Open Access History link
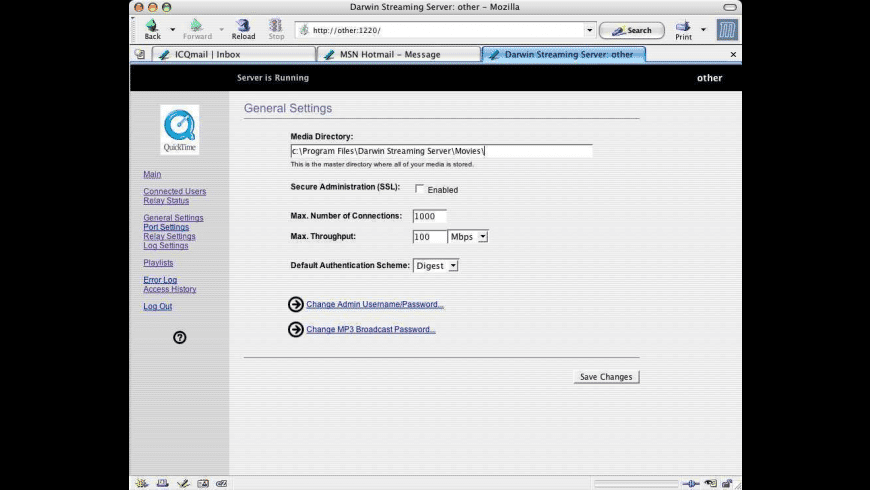The image size is (870, 490). coord(170,289)
